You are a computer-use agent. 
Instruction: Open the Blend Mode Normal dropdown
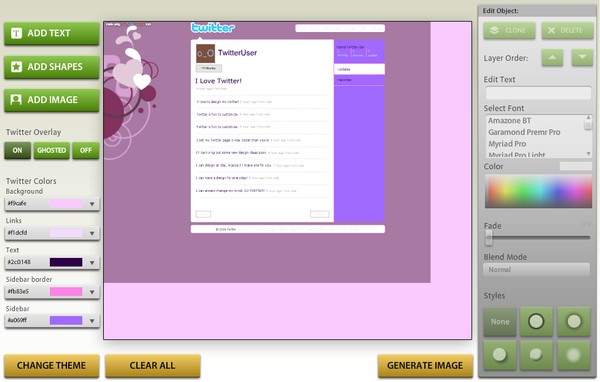click(x=536, y=269)
